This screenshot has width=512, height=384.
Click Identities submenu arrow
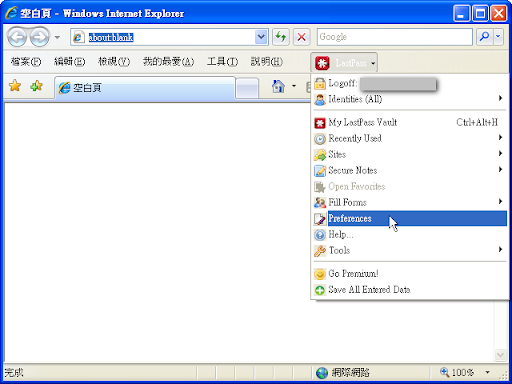tap(500, 98)
